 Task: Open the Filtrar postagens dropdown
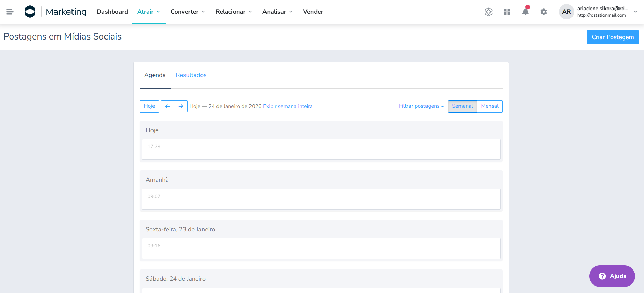[421, 106]
